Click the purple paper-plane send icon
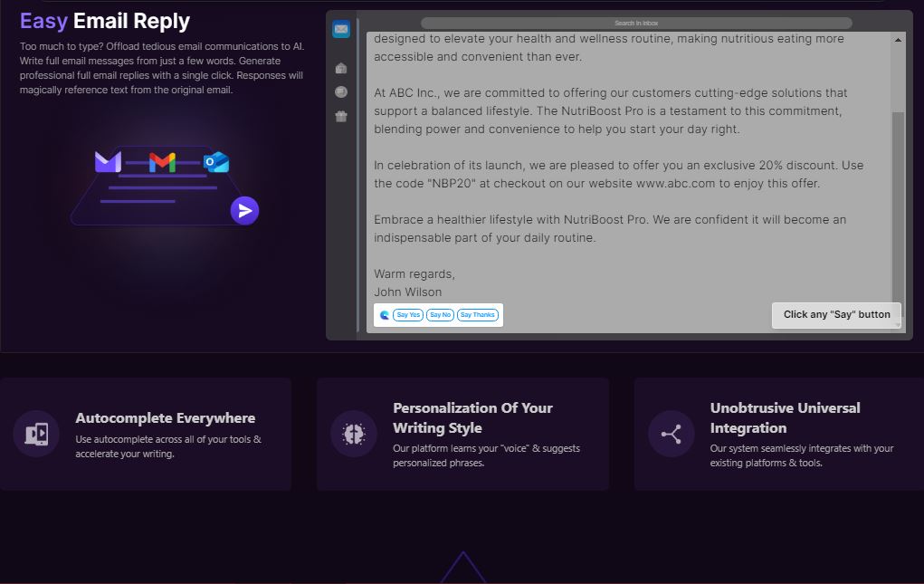Screen dimensions: 924x584 coord(245,210)
